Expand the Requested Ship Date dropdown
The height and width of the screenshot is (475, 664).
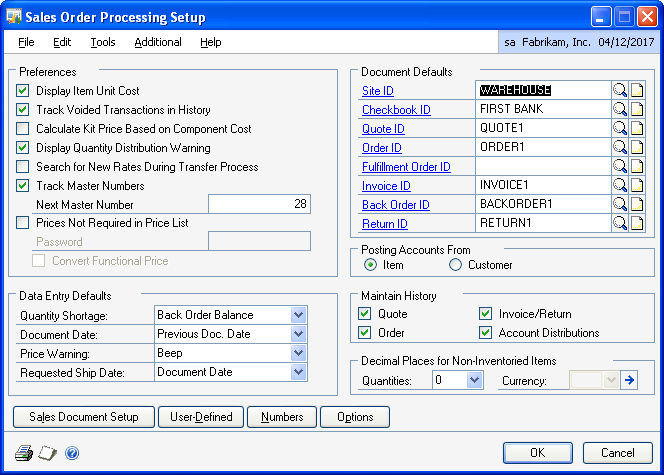pos(299,372)
